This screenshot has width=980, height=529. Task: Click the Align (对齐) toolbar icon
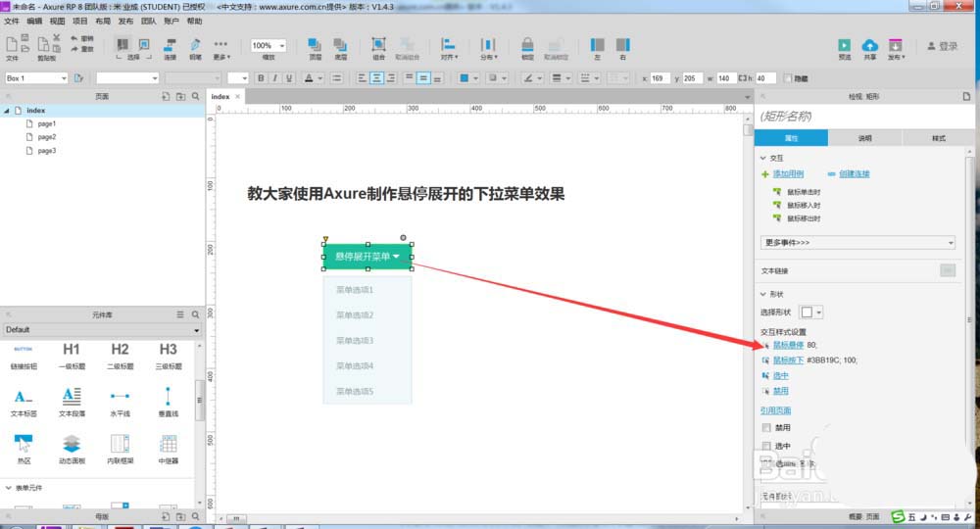pyautogui.click(x=448, y=45)
